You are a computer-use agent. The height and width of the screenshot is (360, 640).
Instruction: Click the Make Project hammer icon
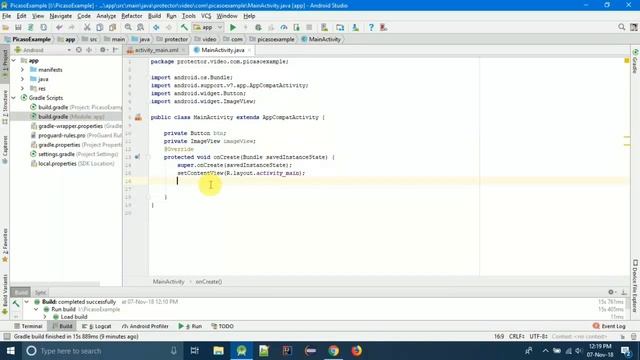184,27
